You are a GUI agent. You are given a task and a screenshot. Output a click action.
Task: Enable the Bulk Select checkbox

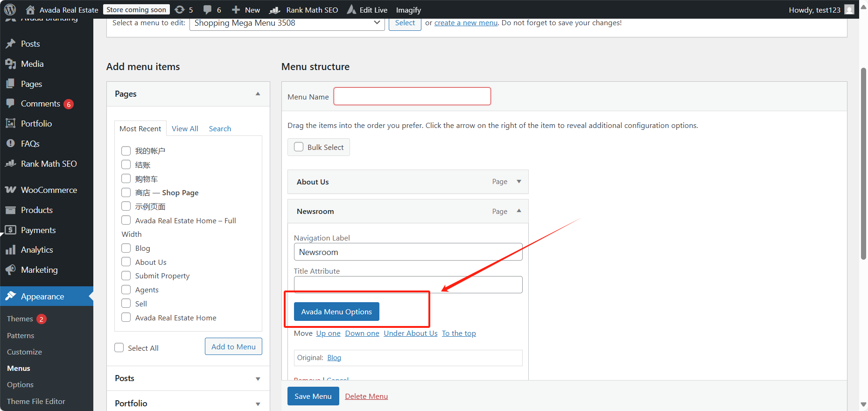299,147
